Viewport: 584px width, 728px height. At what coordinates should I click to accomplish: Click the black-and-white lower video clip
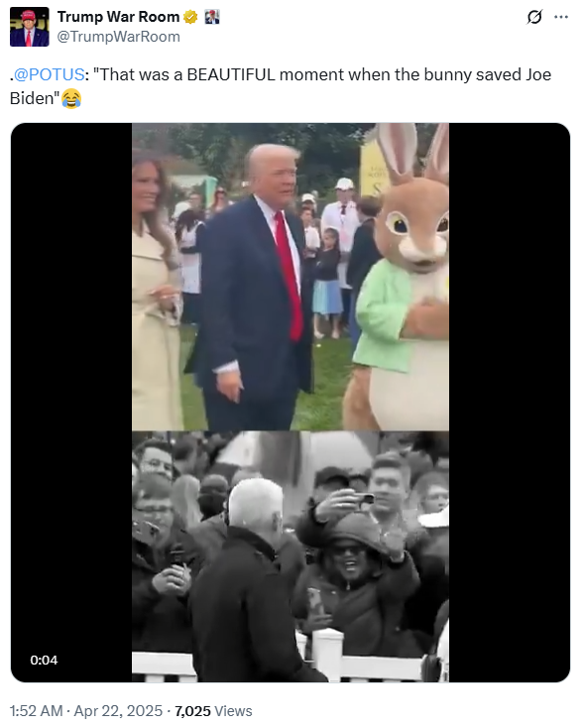(x=291, y=556)
